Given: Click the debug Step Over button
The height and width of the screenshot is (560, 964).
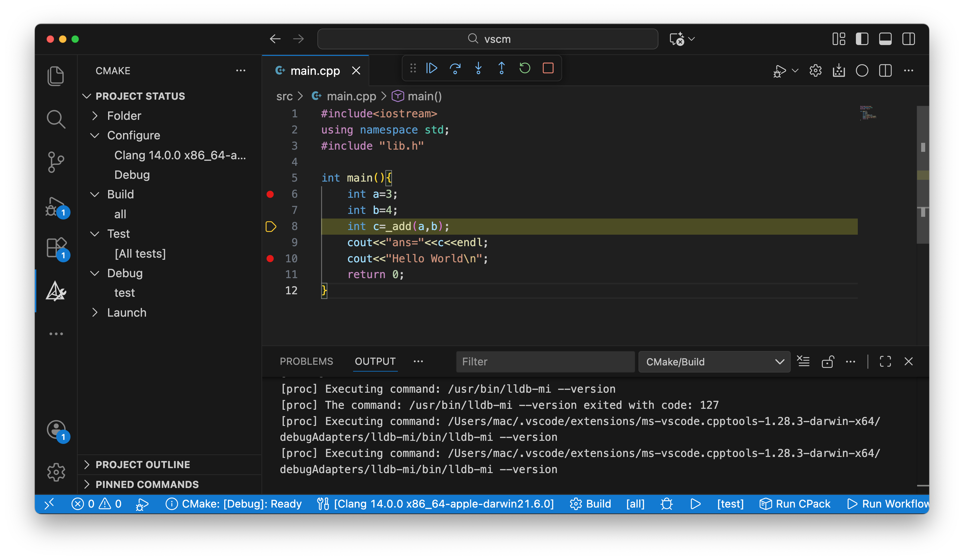Looking at the screenshot, I should (455, 68).
